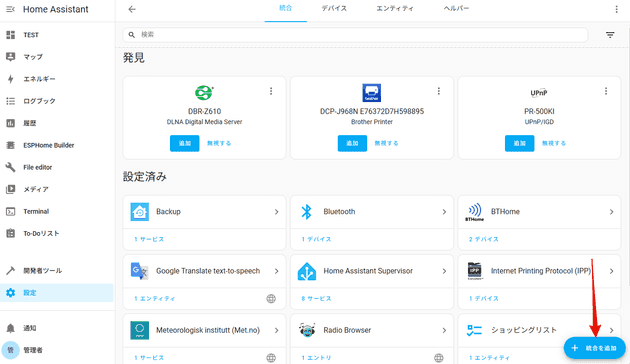Click the back arrow icon
Image resolution: width=630 pixels, height=364 pixels.
[x=132, y=9]
